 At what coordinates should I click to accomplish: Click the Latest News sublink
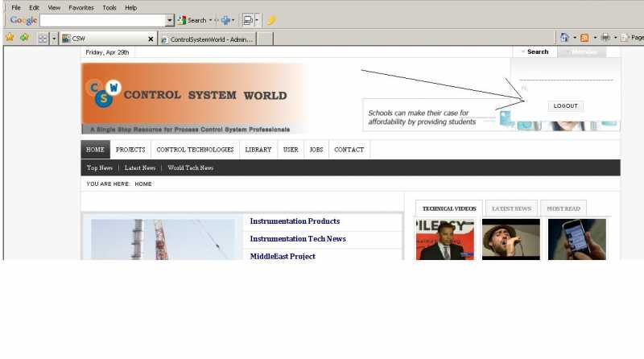point(140,167)
